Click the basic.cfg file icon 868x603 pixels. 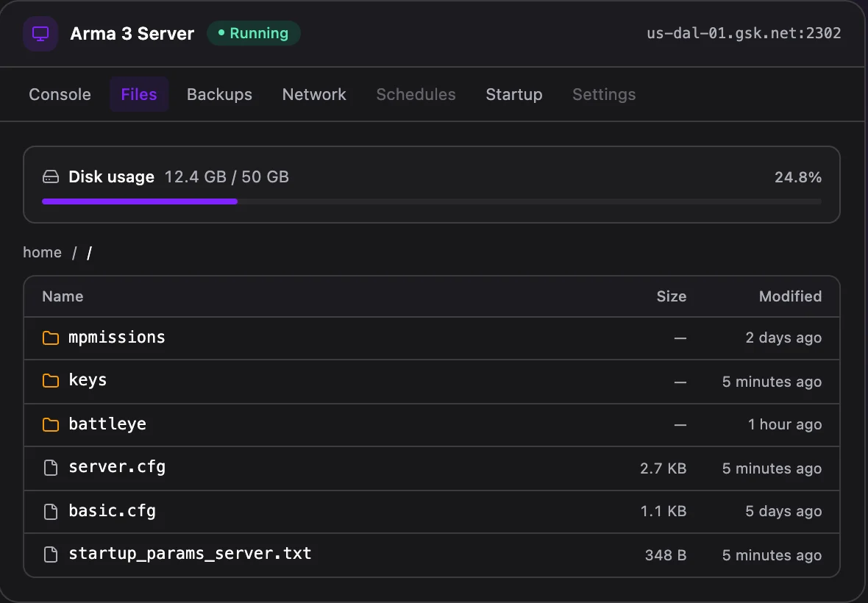coord(51,512)
